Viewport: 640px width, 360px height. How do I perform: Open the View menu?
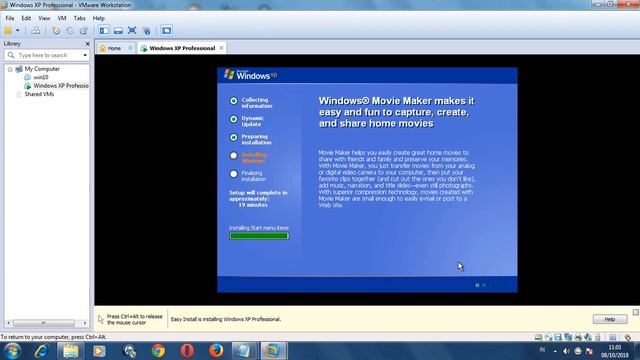pos(44,18)
